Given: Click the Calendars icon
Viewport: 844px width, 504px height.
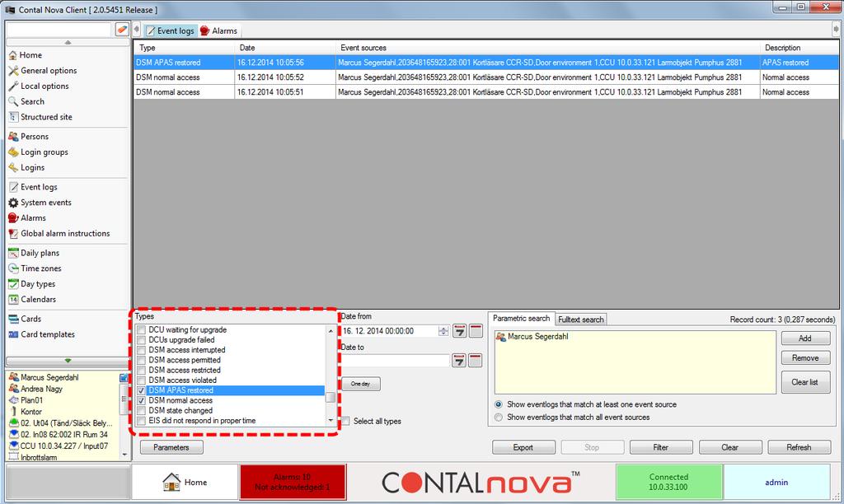Looking at the screenshot, I should [13, 300].
